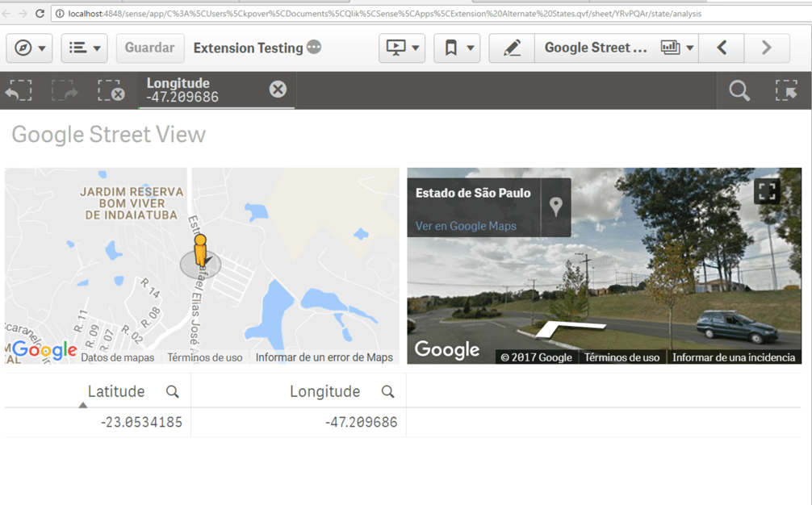Open the selections search magnifier
The height and width of the screenshot is (505, 812).
pyautogui.click(x=739, y=90)
